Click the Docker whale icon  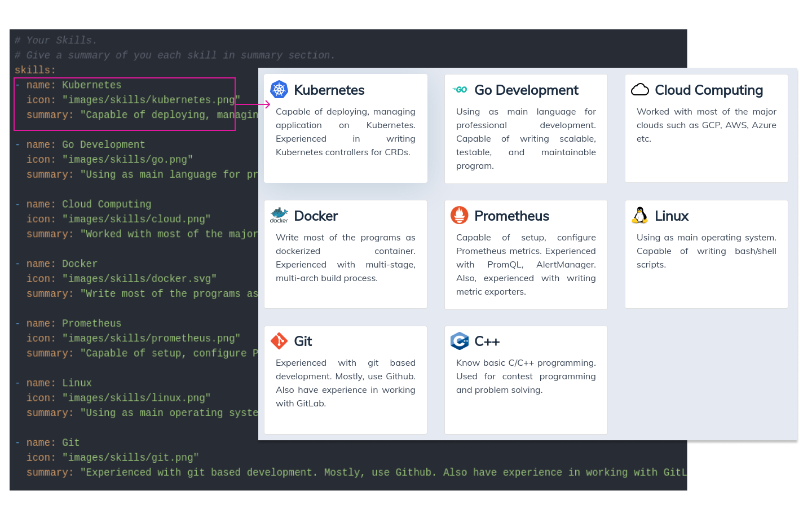pyautogui.click(x=279, y=216)
